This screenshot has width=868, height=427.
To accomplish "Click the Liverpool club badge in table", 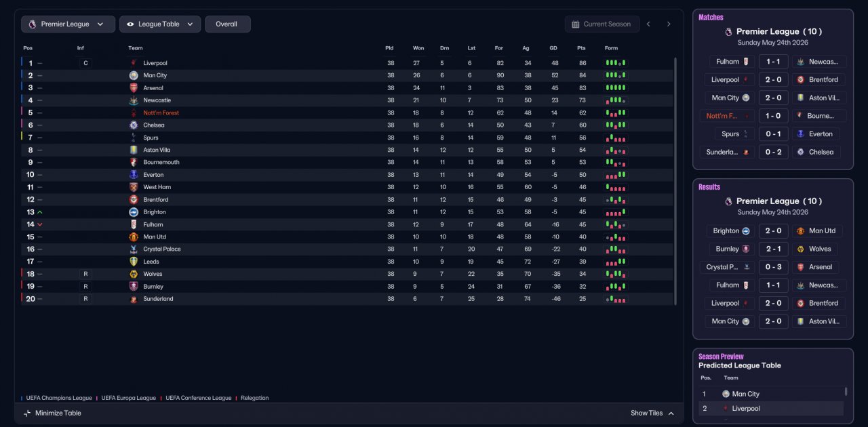I will point(134,63).
